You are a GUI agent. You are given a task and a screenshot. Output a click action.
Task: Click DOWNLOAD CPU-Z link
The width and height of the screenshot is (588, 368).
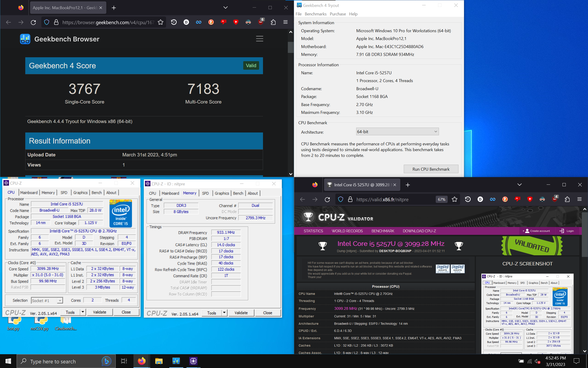point(419,231)
